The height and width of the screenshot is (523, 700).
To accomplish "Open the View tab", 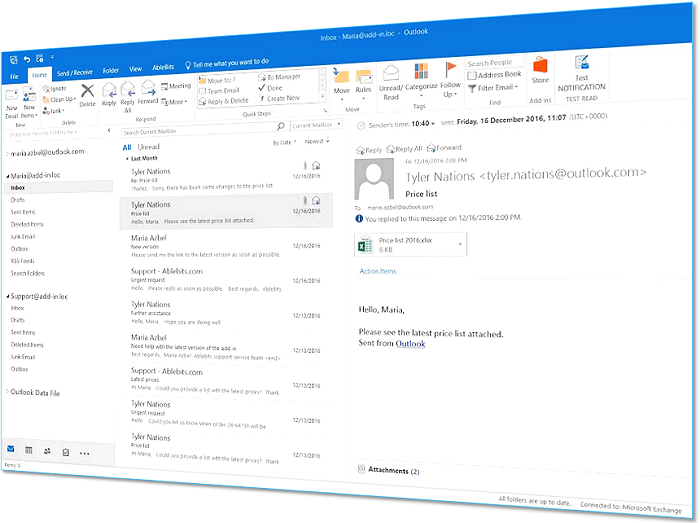I will (x=136, y=69).
